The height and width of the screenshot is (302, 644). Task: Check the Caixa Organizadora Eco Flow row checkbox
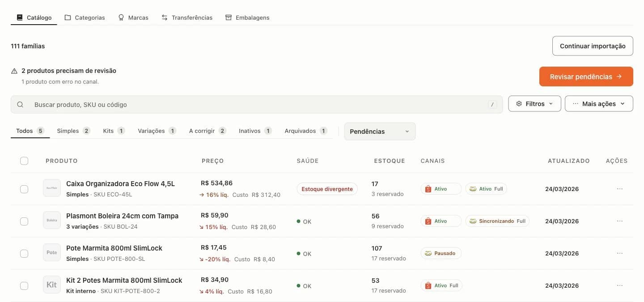point(24,189)
